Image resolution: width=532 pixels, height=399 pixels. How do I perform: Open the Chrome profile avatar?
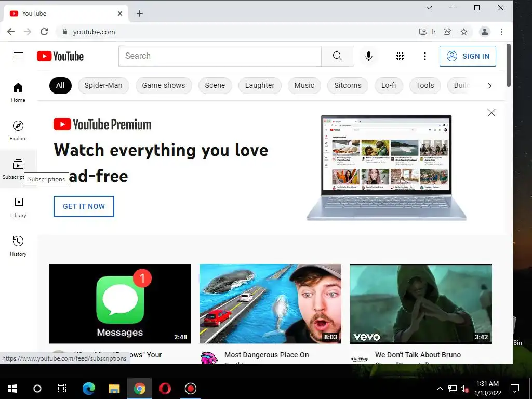click(x=485, y=32)
